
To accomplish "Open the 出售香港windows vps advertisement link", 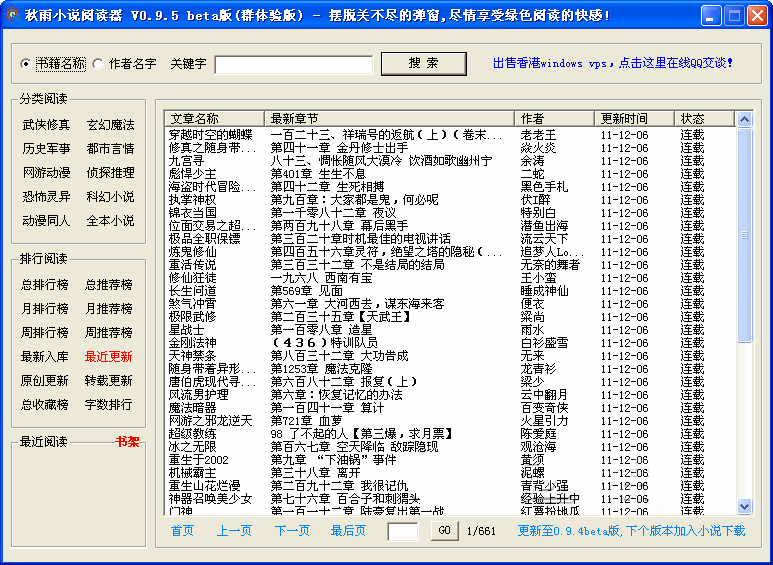I will click(x=612, y=63).
